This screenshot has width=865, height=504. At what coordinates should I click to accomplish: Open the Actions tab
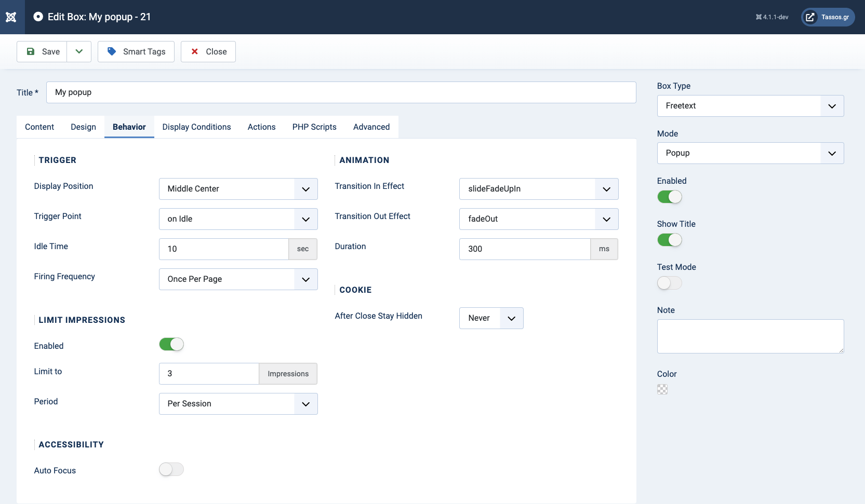tap(261, 127)
